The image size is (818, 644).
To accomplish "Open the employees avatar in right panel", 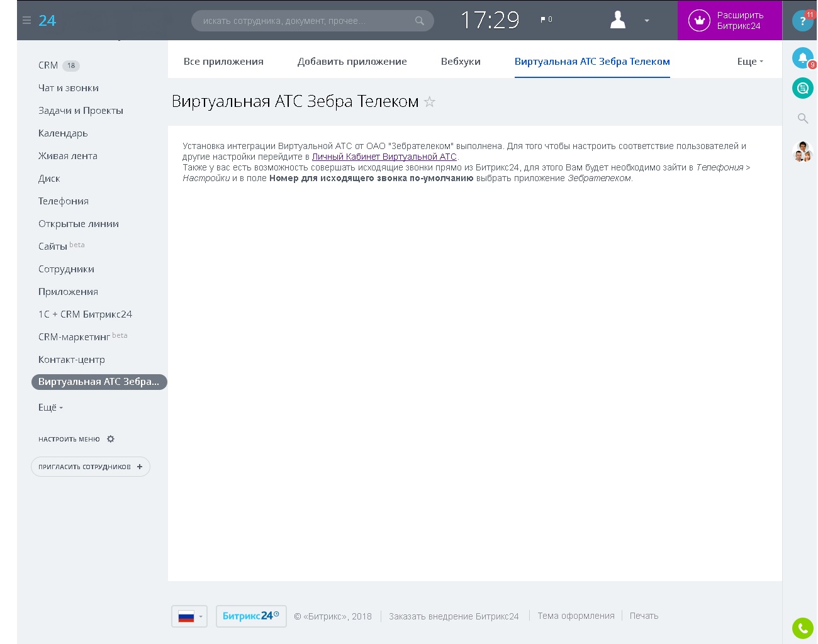I will click(802, 152).
